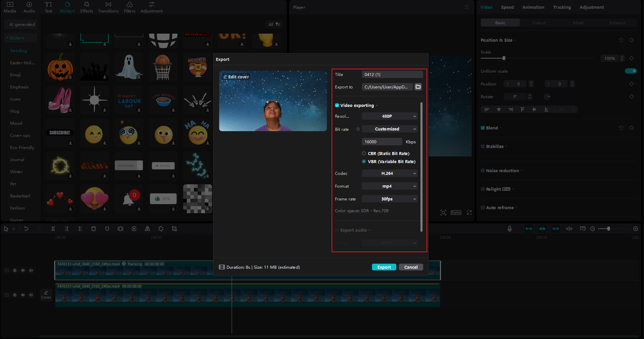Click the bitrate help info icon

coord(358,129)
